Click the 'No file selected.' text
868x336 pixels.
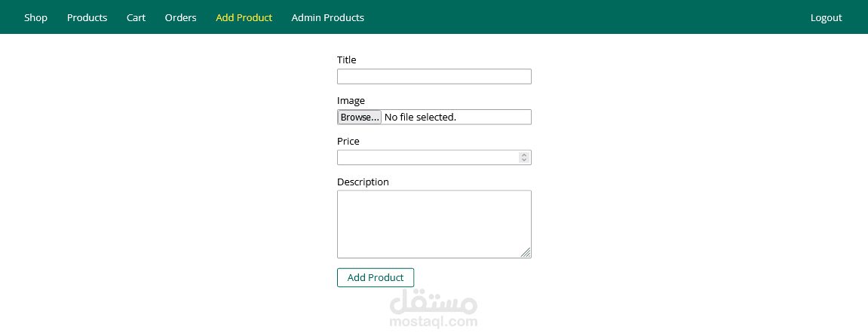420,117
